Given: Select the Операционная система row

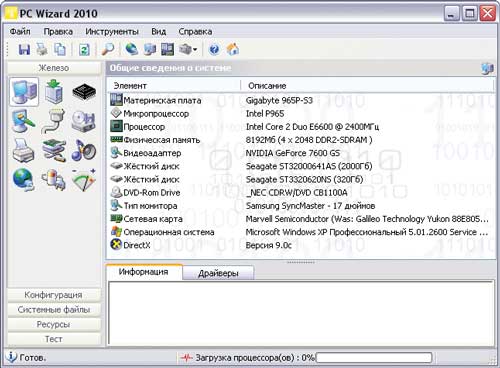Looking at the screenshot, I should pyautogui.click(x=300, y=232).
